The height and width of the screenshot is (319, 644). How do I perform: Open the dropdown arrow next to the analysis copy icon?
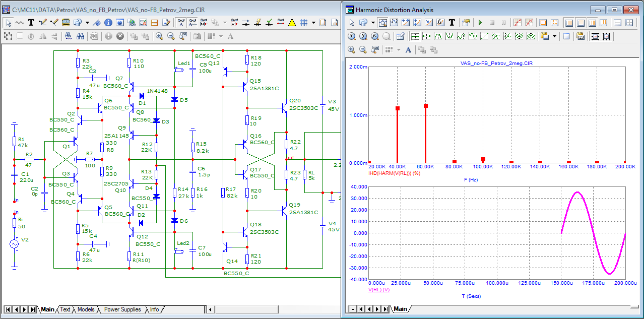click(x=373, y=23)
